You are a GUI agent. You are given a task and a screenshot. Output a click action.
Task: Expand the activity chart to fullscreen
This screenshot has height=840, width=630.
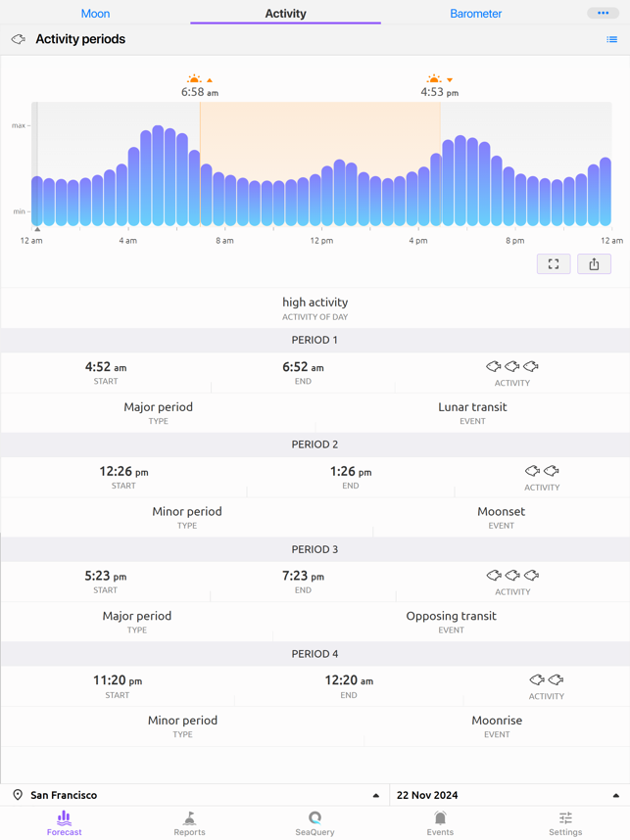pyautogui.click(x=554, y=264)
